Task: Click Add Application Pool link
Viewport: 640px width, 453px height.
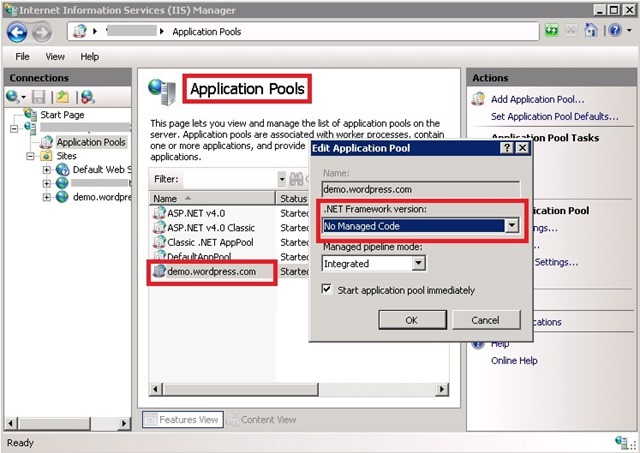Action: [x=538, y=99]
